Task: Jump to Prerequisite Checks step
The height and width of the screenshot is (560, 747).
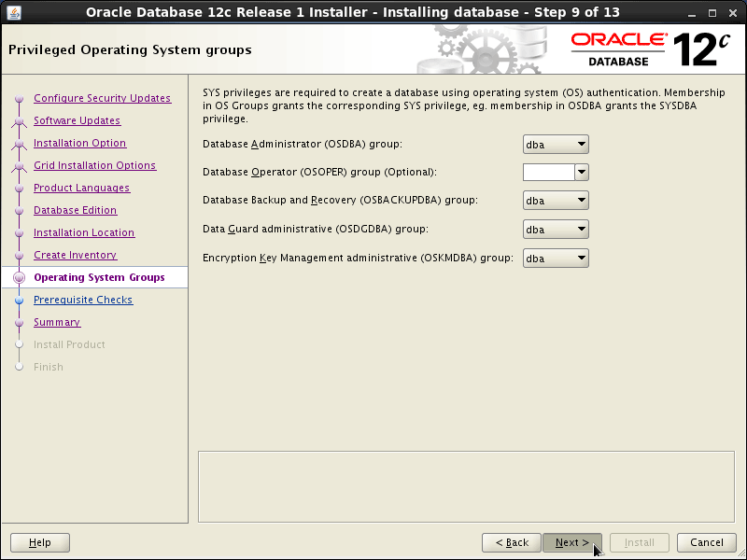Action: (83, 300)
